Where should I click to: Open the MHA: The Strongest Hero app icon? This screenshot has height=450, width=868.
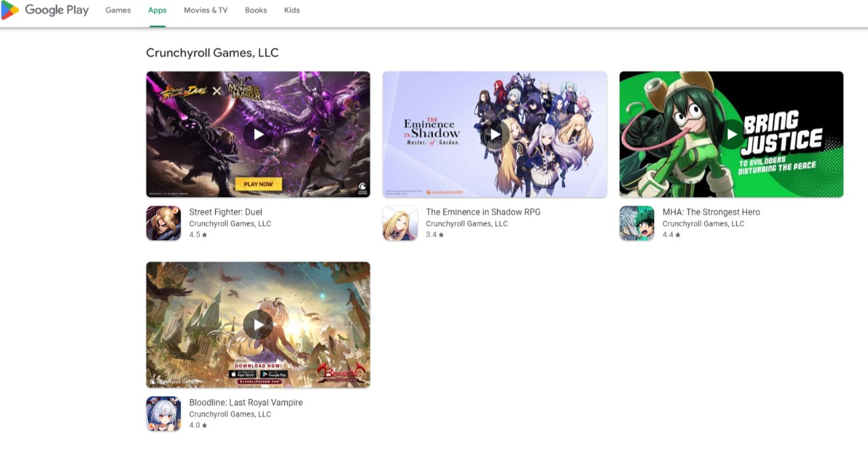(637, 223)
